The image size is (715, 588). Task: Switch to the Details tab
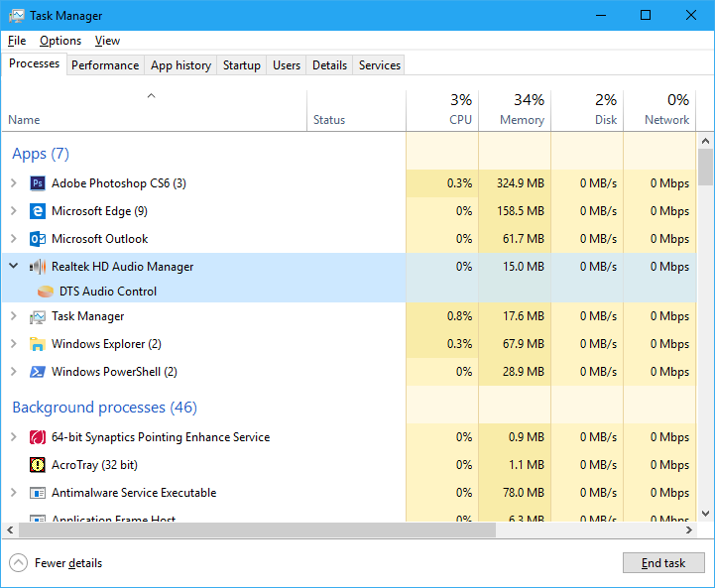point(329,65)
